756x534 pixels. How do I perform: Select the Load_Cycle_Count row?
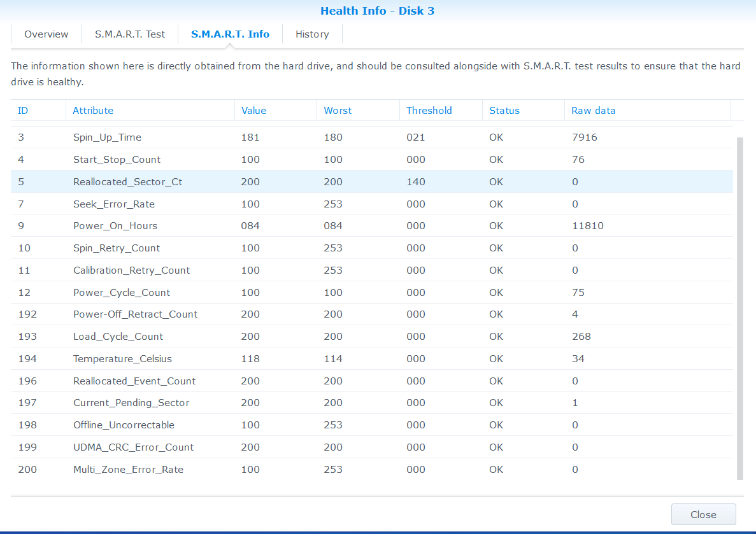[372, 337]
